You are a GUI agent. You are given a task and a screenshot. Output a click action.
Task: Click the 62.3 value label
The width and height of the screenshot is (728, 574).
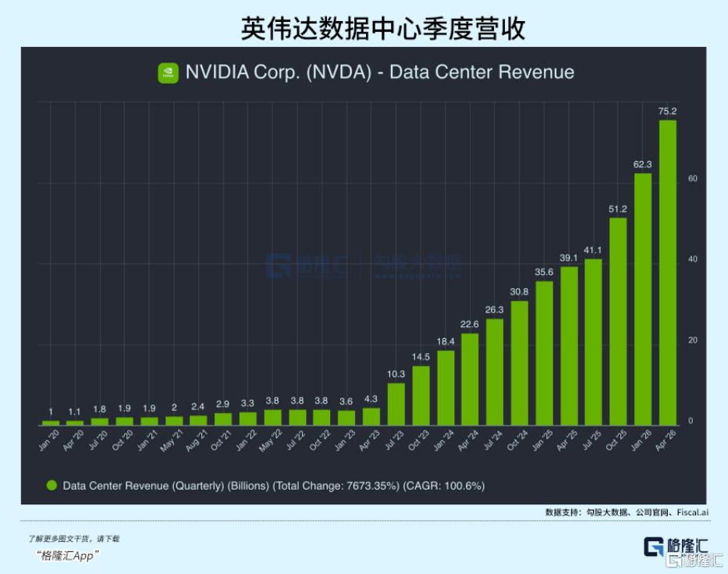(x=643, y=165)
